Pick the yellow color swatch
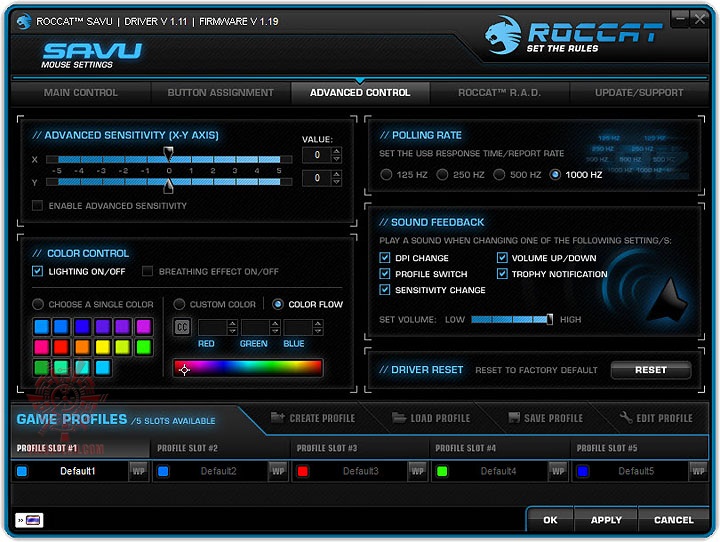Image resolution: width=720 pixels, height=542 pixels. 102,347
